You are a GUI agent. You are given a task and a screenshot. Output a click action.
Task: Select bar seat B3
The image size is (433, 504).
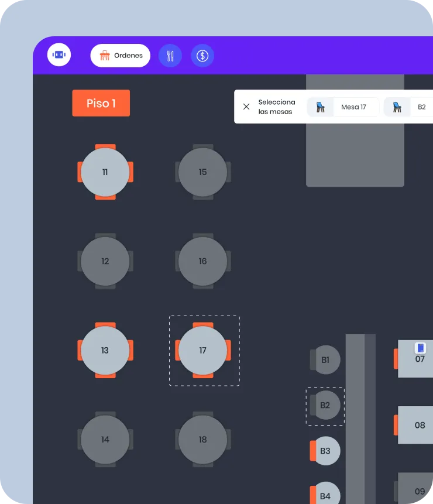[325, 451]
